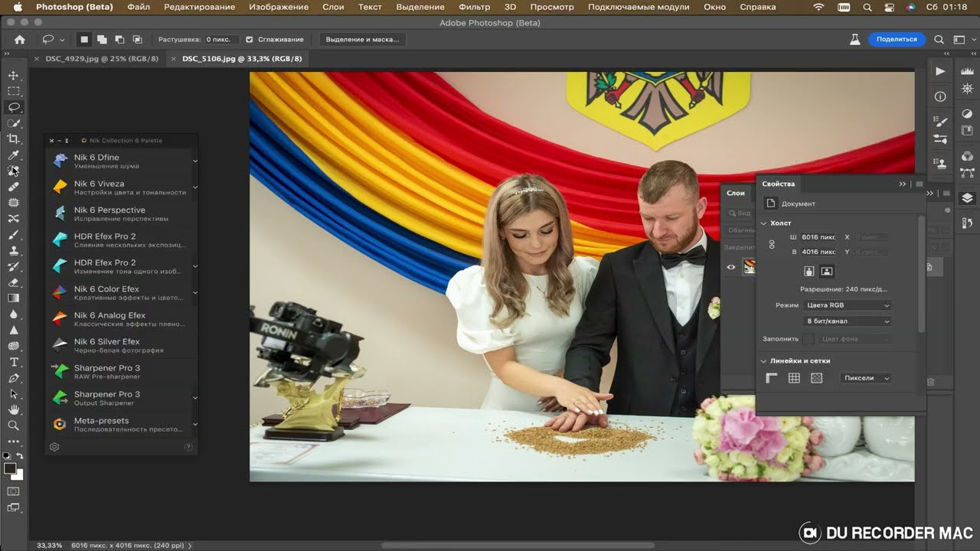980x551 pixels.
Task: Select the Hand tool
Action: [13, 409]
